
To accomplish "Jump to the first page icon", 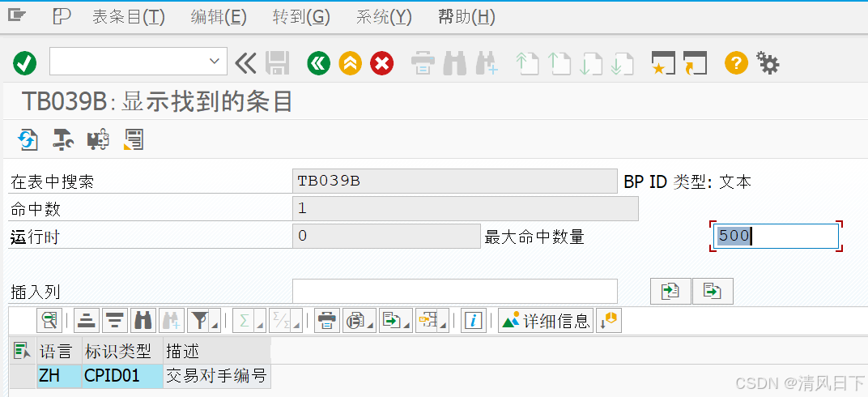I will coord(528,63).
